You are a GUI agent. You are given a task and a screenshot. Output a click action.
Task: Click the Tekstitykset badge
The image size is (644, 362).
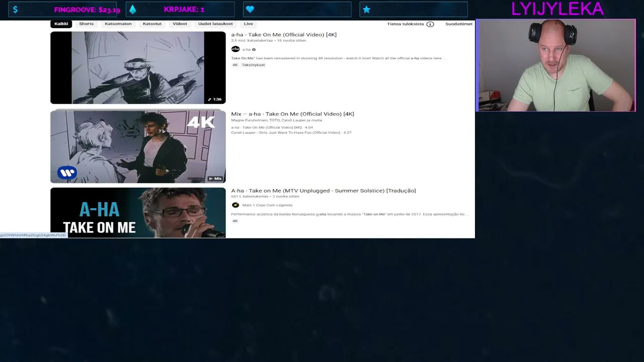(x=253, y=65)
